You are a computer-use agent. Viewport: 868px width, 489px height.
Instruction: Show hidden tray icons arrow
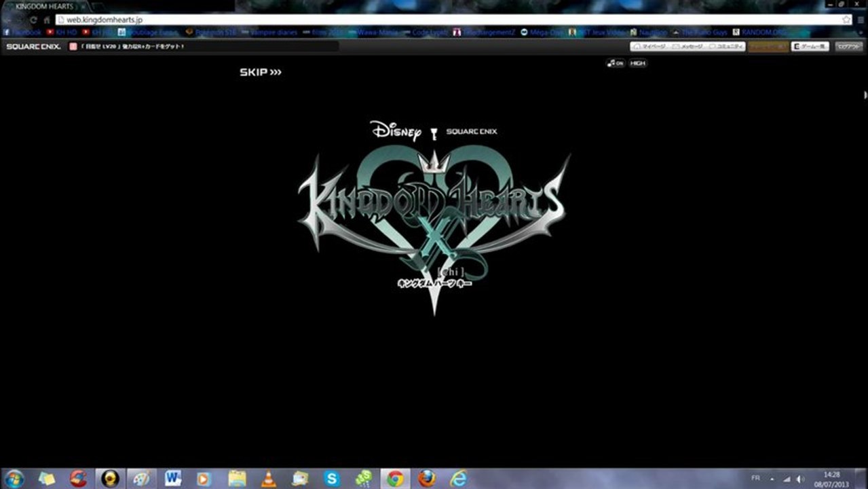tap(772, 478)
